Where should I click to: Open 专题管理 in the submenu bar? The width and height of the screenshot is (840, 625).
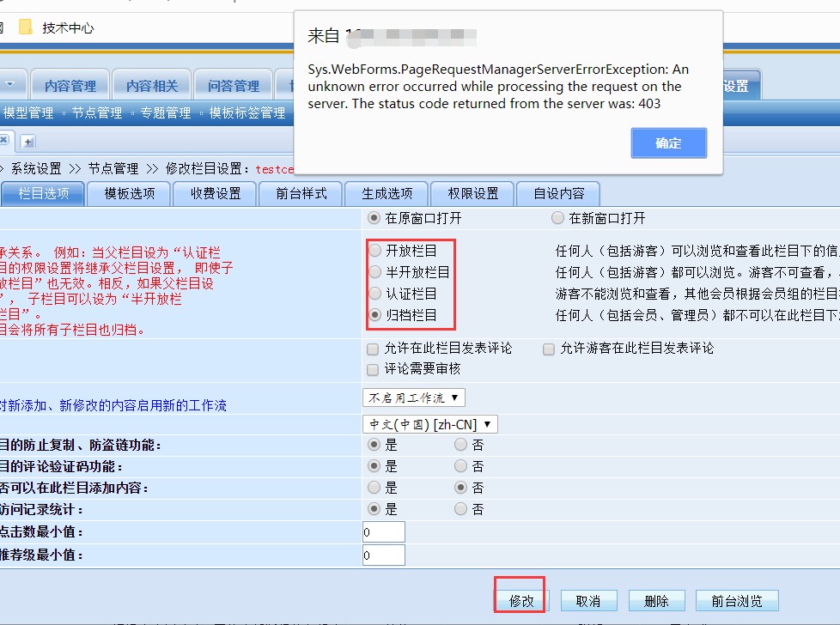[165, 113]
